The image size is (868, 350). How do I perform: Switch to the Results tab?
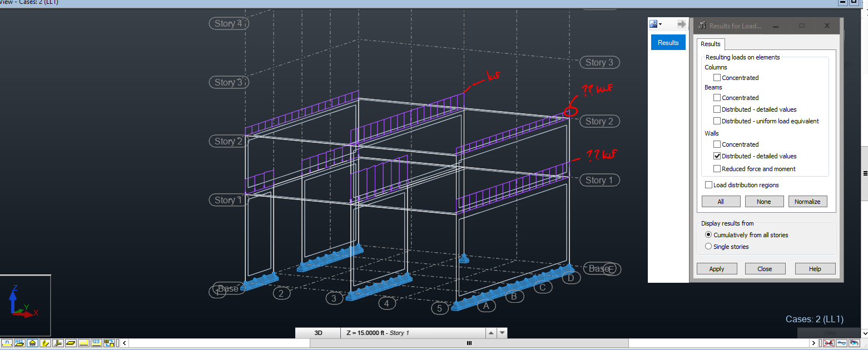pyautogui.click(x=711, y=44)
